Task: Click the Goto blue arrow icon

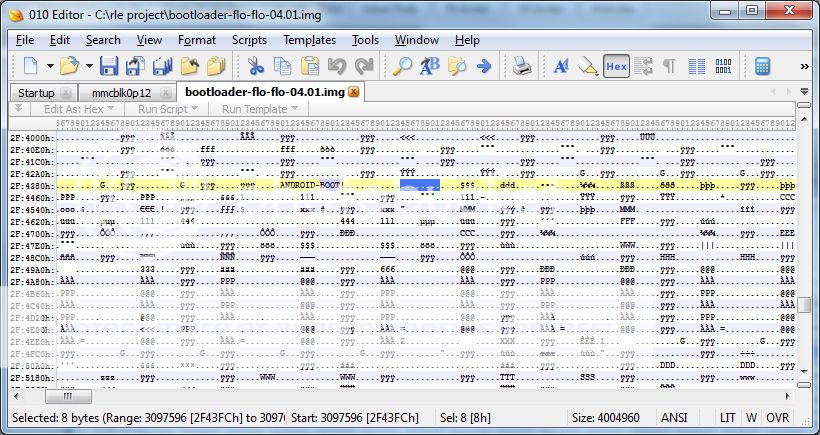Action: tap(485, 67)
